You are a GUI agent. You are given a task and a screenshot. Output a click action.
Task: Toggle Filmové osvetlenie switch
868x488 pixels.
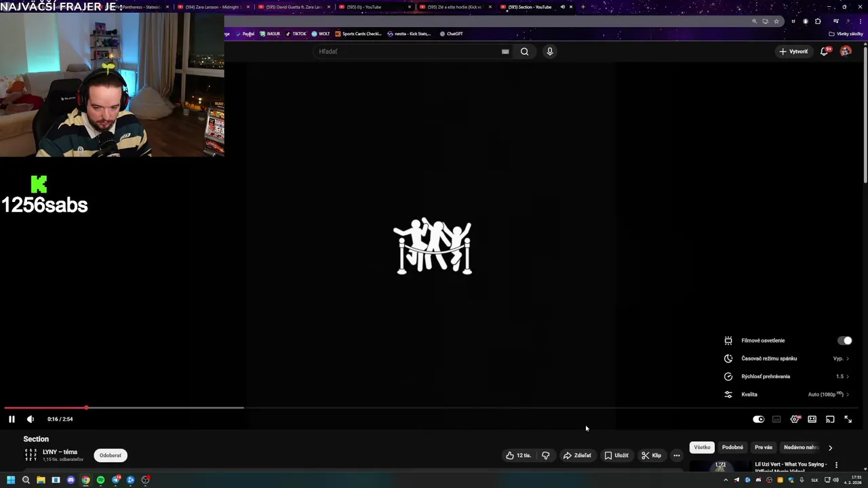[844, 341]
